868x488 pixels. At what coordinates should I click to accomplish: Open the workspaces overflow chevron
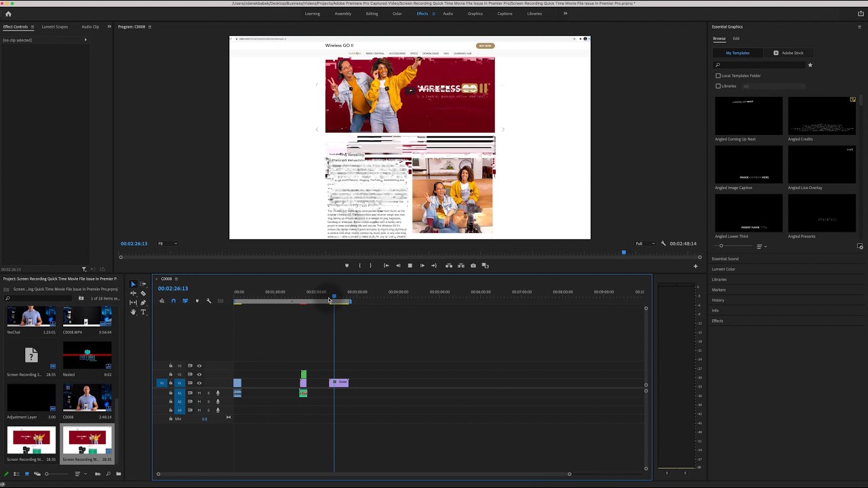coord(566,14)
